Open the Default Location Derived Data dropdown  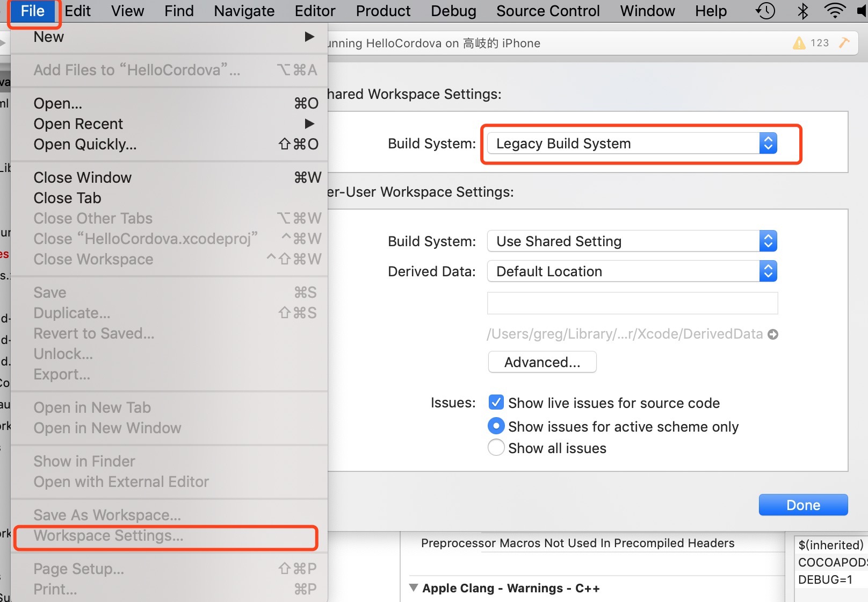pos(632,271)
